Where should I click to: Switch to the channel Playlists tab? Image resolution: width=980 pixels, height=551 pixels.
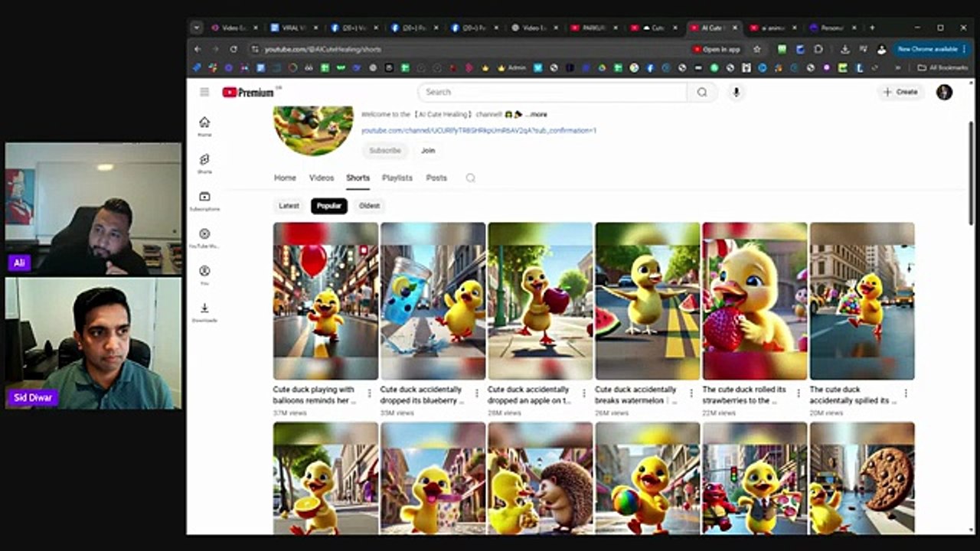pos(397,178)
